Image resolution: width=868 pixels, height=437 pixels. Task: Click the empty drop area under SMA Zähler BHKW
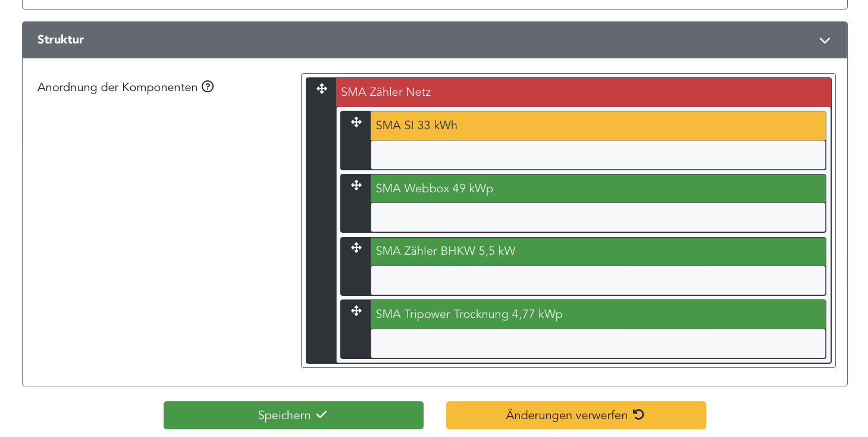click(598, 280)
